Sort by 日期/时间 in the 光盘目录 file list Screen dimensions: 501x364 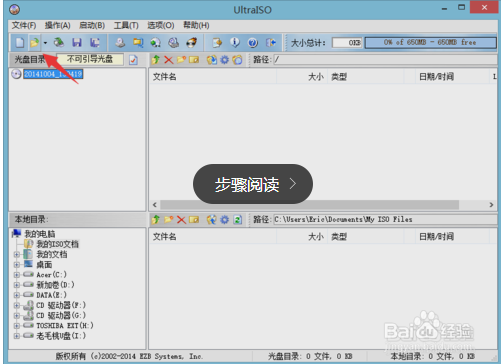pos(452,77)
